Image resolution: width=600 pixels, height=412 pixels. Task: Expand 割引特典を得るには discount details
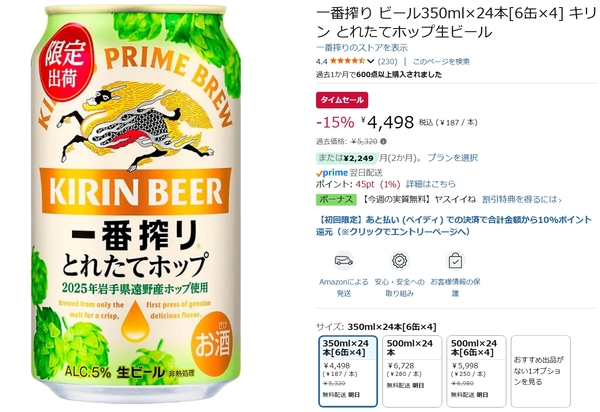(x=522, y=200)
